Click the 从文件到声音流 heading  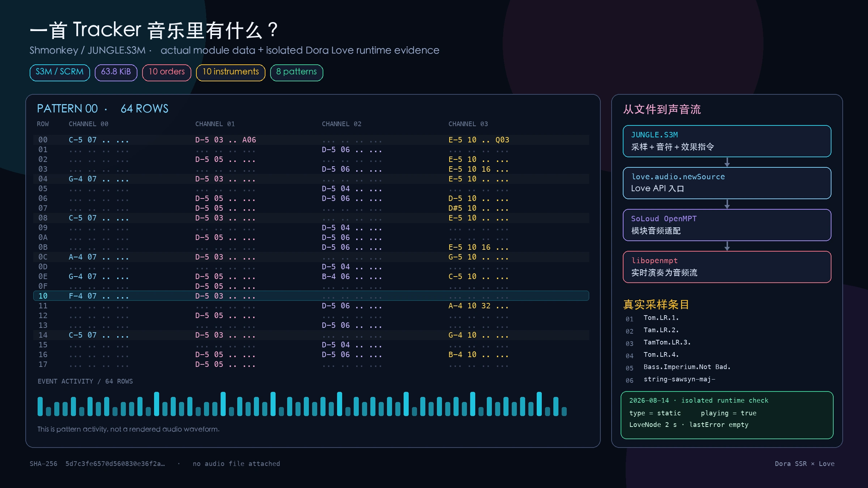(662, 109)
